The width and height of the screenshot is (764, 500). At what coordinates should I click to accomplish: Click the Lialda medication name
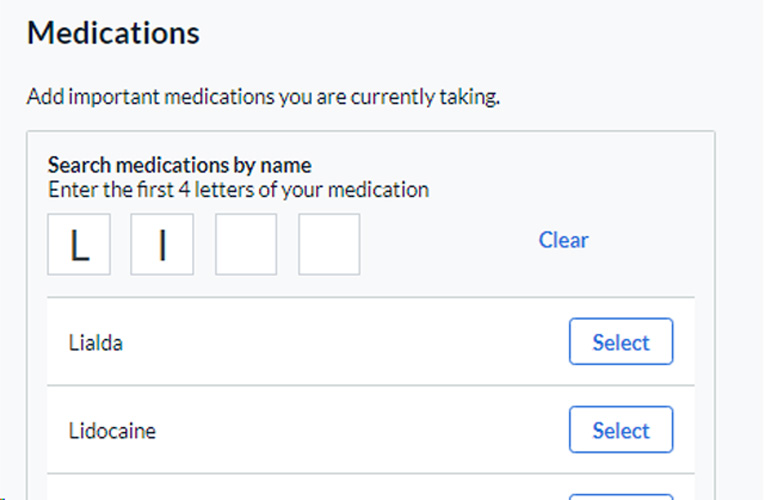tap(96, 343)
